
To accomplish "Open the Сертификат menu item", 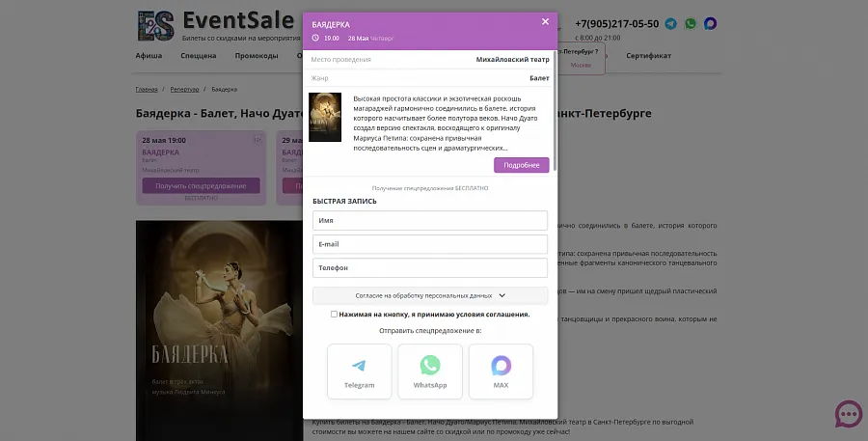I will (x=649, y=55).
